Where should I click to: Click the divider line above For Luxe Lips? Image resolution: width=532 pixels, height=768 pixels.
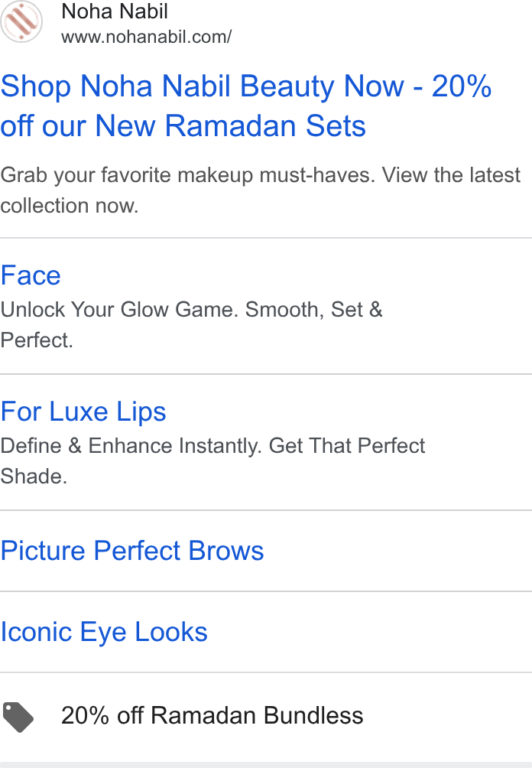(x=266, y=374)
